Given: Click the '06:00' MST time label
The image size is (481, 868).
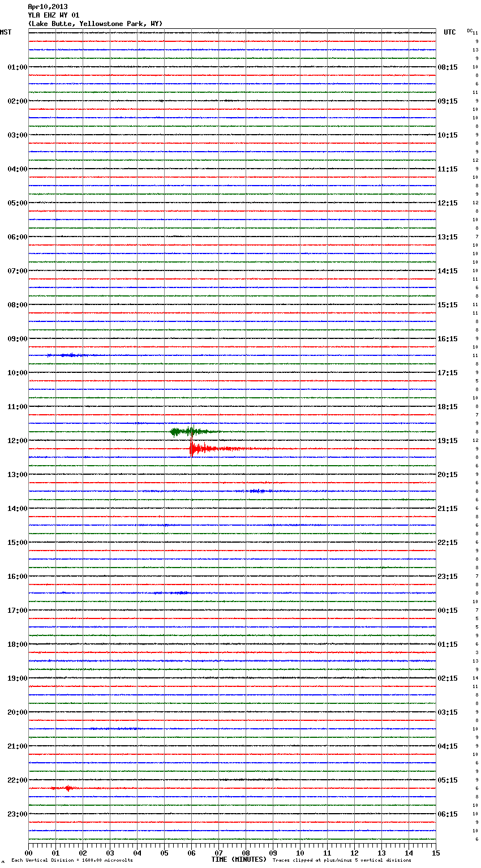Looking at the screenshot, I should pos(18,237).
